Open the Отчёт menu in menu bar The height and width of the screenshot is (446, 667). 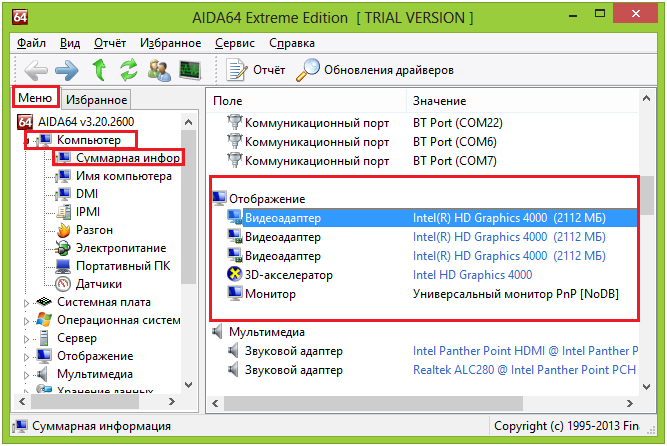[110, 43]
